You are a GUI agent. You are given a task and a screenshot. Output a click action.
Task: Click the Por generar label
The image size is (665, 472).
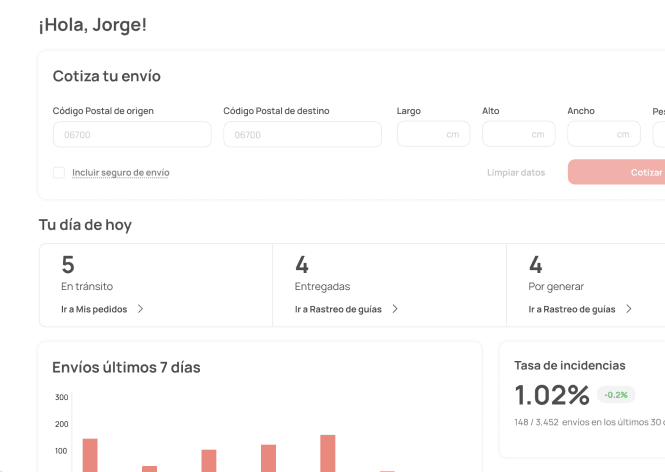tap(556, 287)
